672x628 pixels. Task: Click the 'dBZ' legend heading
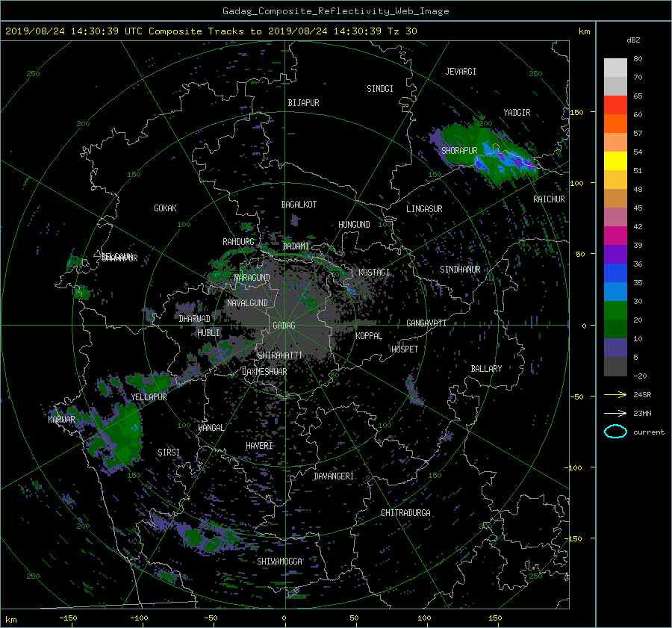coord(633,40)
